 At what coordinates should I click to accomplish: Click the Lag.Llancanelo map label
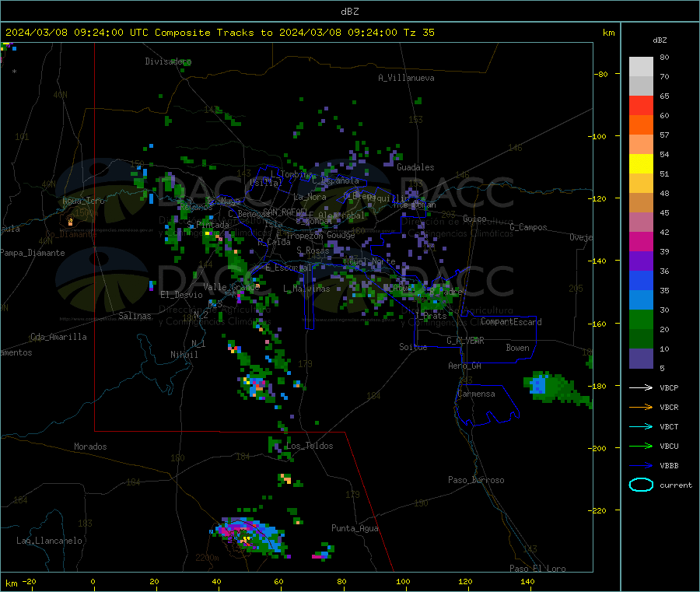click(49, 541)
